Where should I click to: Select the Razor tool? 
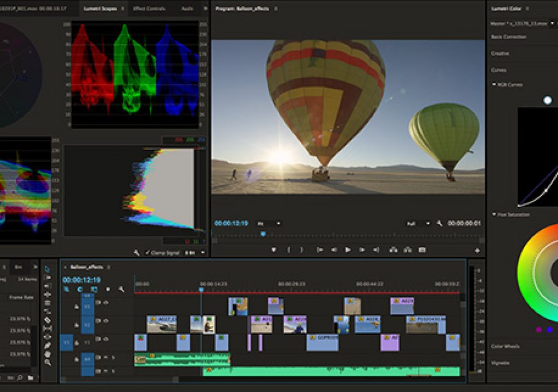(x=48, y=320)
